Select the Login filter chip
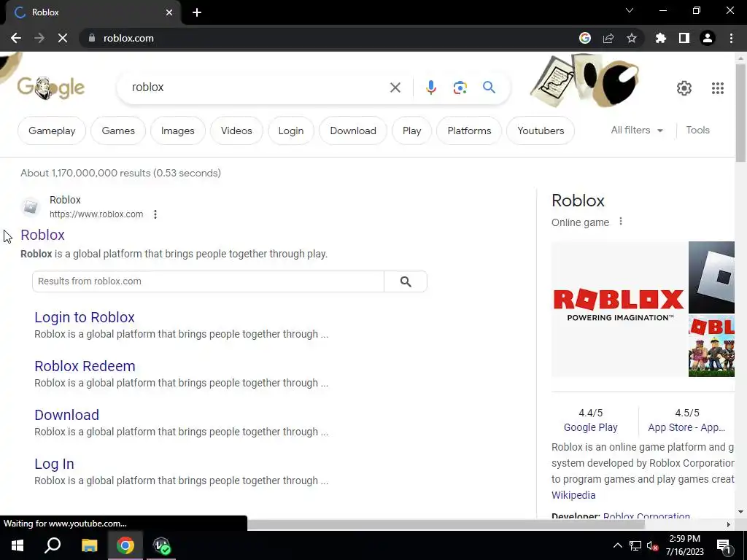Image resolution: width=747 pixels, height=560 pixels. tap(290, 131)
